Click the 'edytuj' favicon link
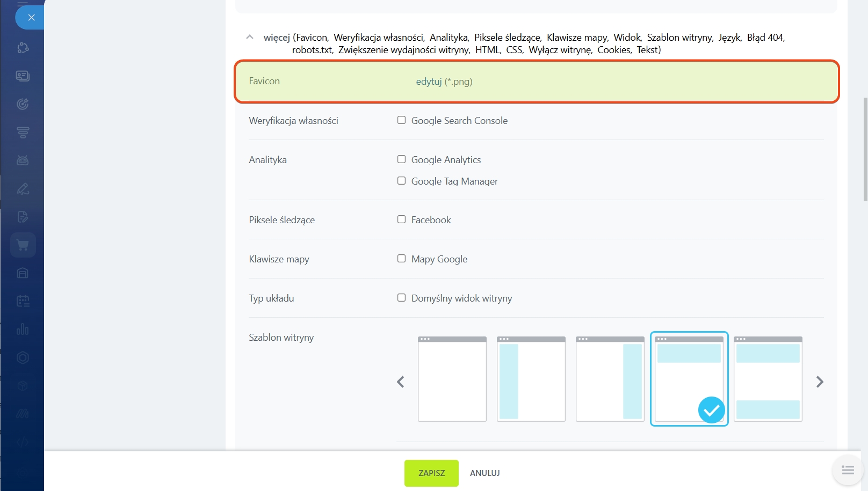 (429, 82)
